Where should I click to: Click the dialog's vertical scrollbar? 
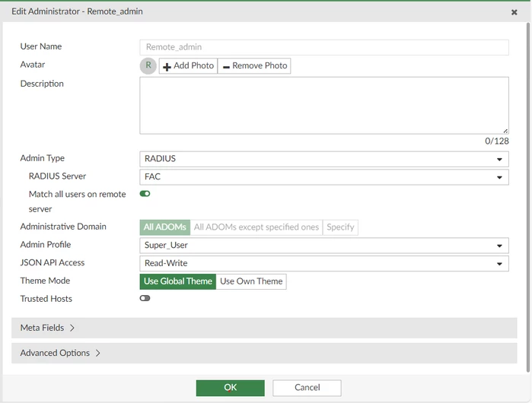pos(528,197)
